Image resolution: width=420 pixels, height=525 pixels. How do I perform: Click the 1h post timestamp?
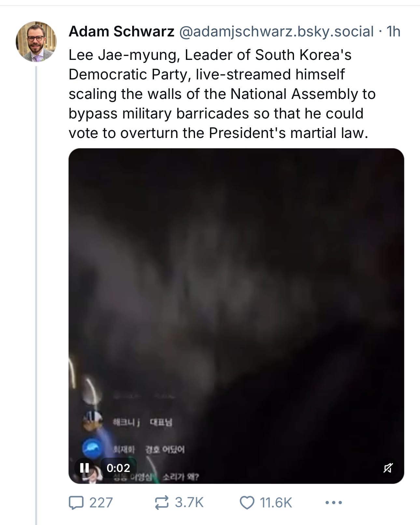(393, 32)
